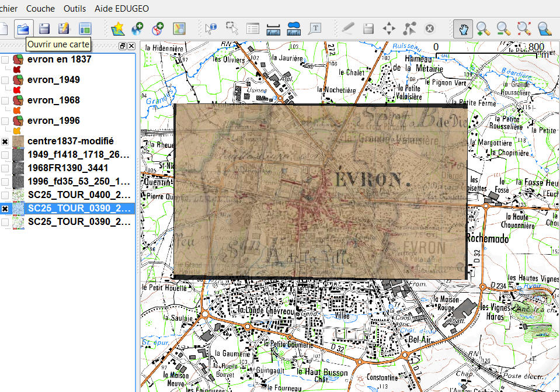The height and width of the screenshot is (392, 560).
Task: Click the red legend symbol under evron_1949
Action: click(x=17, y=90)
